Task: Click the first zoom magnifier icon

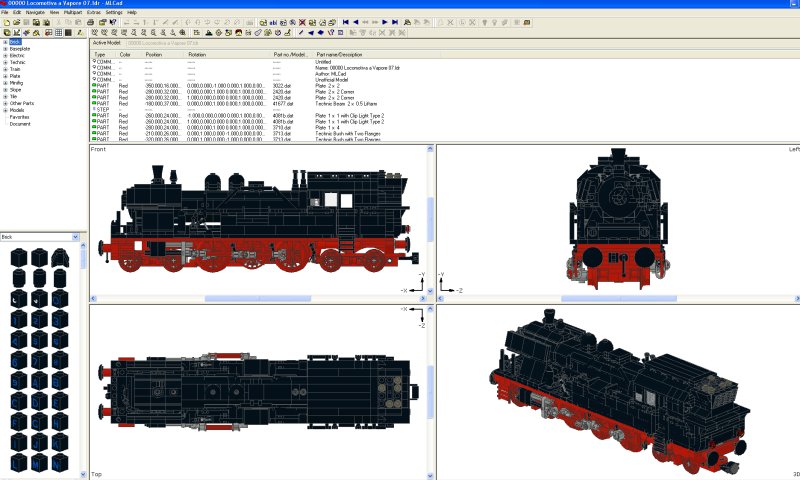Action: pyautogui.click(x=94, y=32)
